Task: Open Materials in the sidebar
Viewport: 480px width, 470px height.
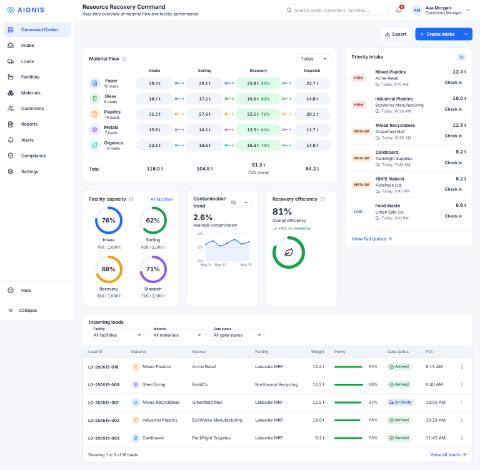Action: (37, 93)
